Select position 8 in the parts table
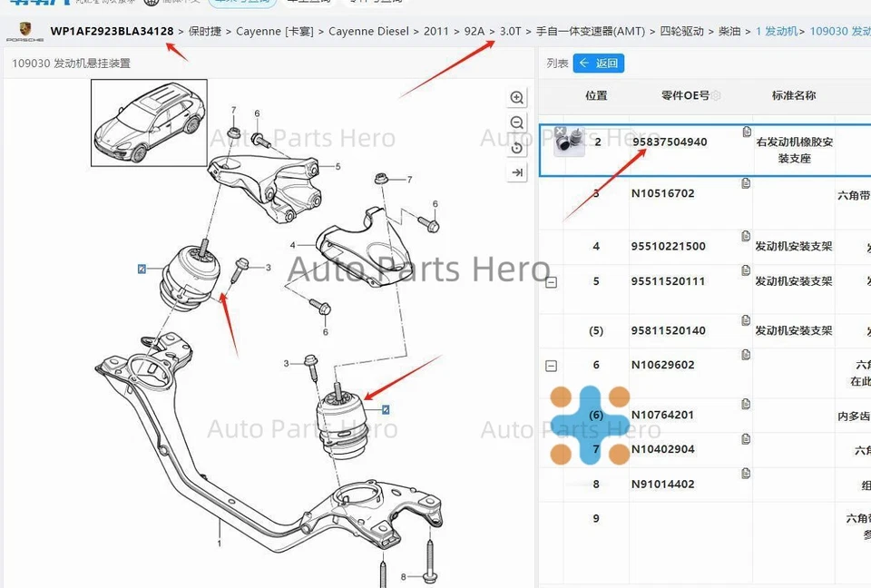 (596, 484)
